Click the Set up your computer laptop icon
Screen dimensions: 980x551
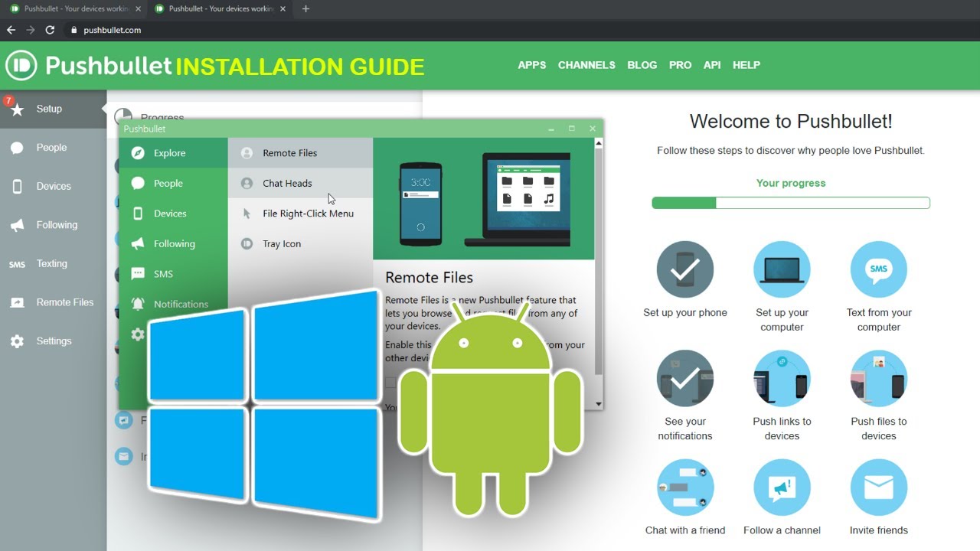pos(782,269)
